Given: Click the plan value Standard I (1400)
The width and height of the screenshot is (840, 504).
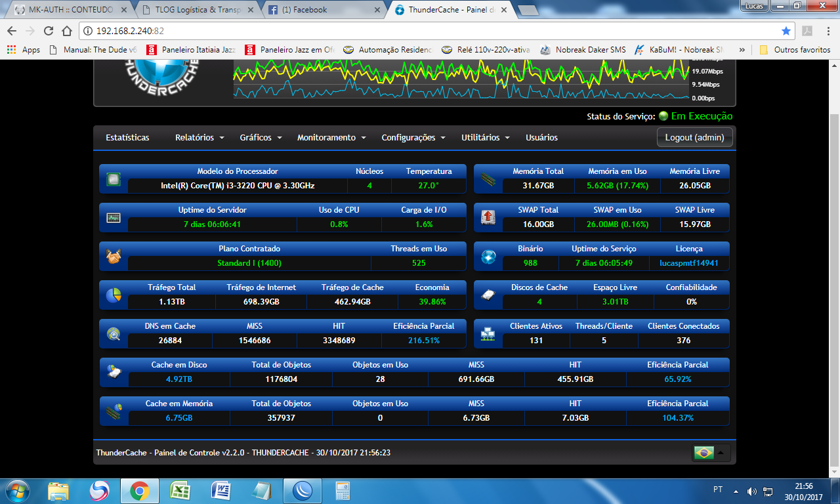Looking at the screenshot, I should (249, 263).
